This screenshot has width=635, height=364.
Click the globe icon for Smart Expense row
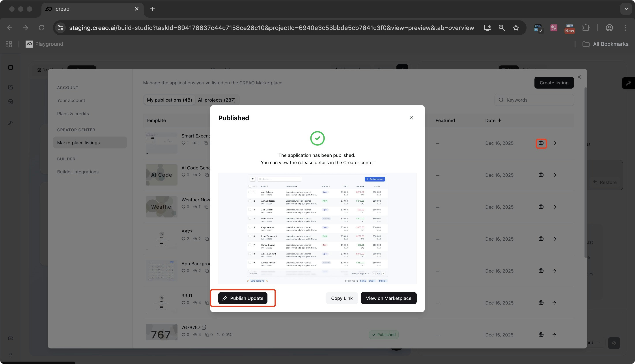click(x=541, y=143)
